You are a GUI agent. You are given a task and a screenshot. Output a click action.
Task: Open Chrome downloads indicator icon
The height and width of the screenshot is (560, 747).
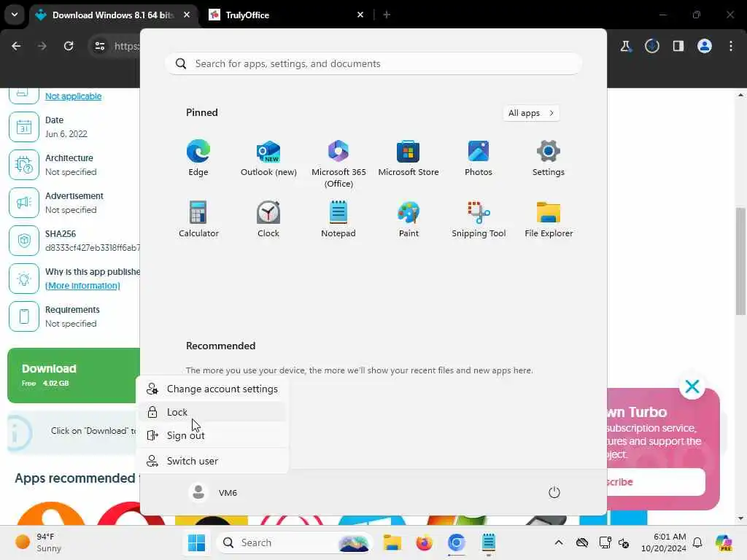(x=651, y=46)
